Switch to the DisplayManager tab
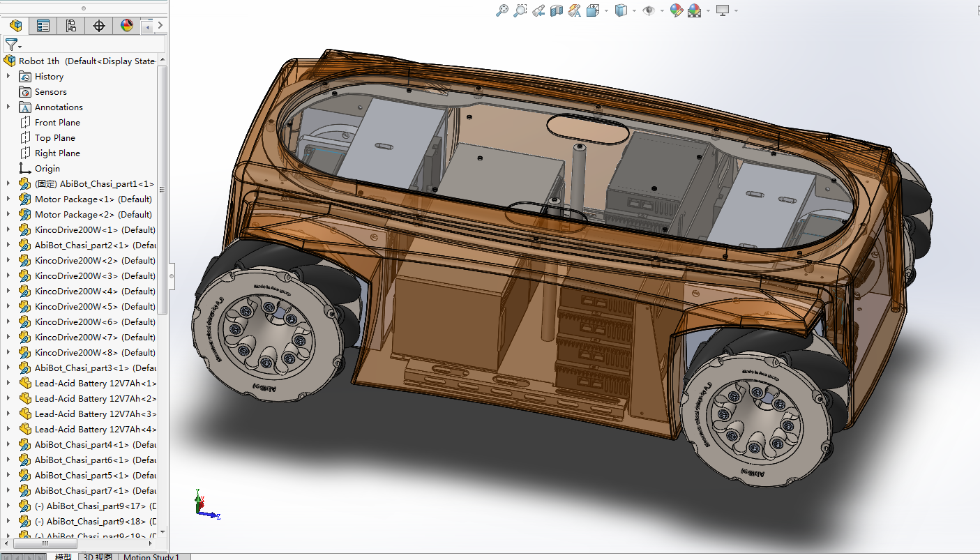980x560 pixels. tap(126, 26)
